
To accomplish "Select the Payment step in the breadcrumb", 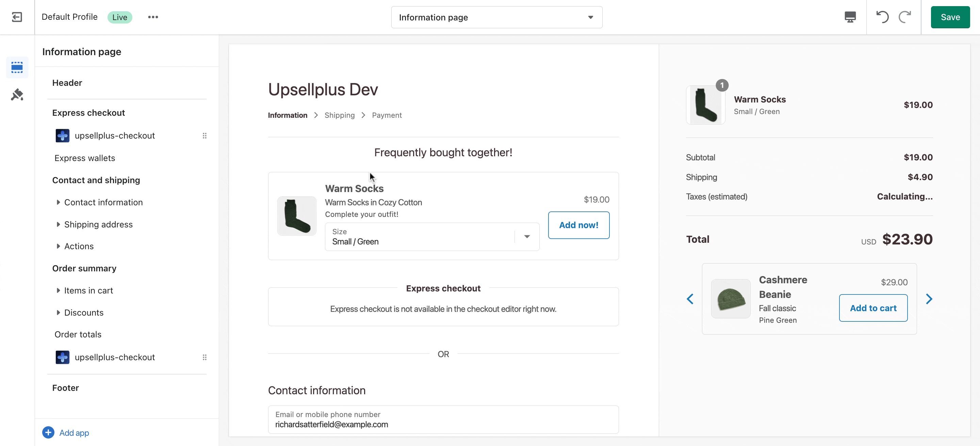I will (387, 115).
